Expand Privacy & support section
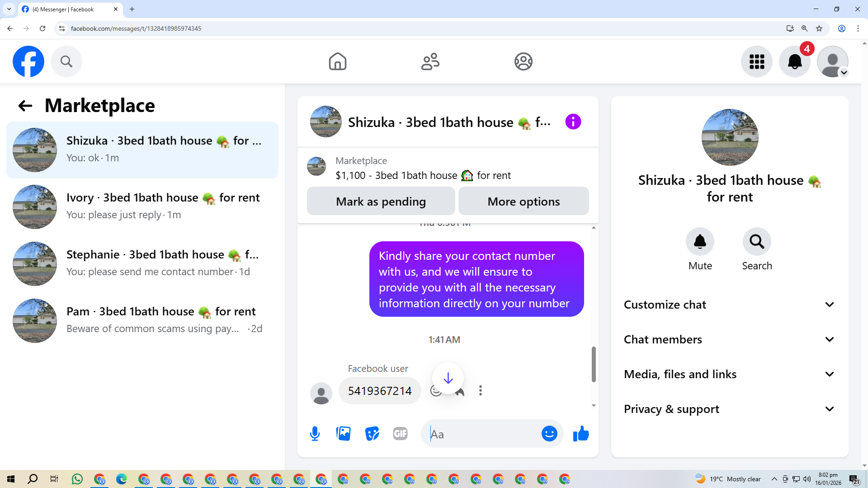Viewport: 868px width, 488px height. [729, 409]
